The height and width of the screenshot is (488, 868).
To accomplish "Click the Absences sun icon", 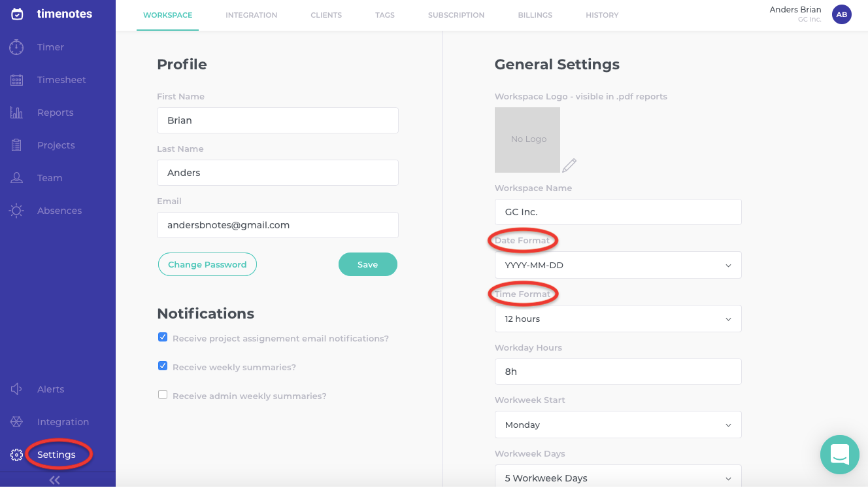I will pos(16,211).
